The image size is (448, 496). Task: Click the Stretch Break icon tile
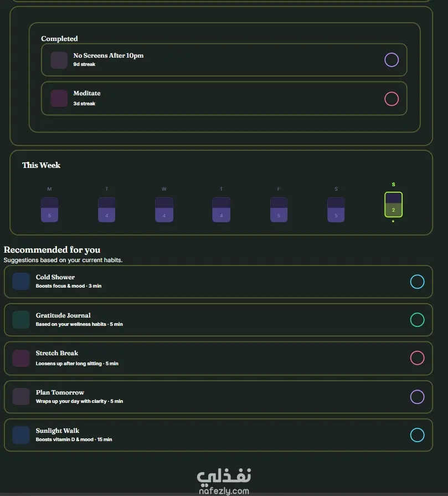[21, 358]
